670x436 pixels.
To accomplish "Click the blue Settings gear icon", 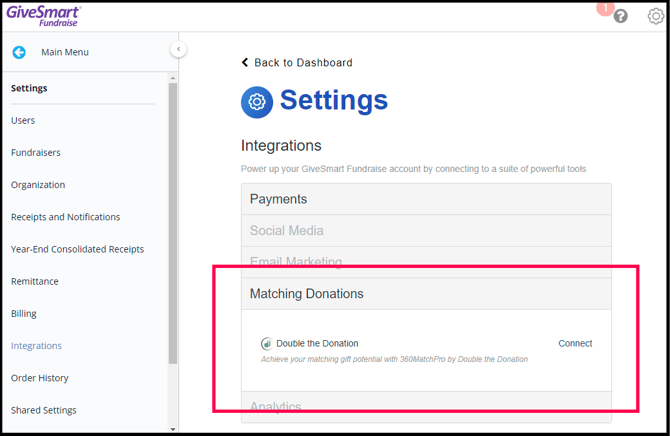I will point(257,101).
